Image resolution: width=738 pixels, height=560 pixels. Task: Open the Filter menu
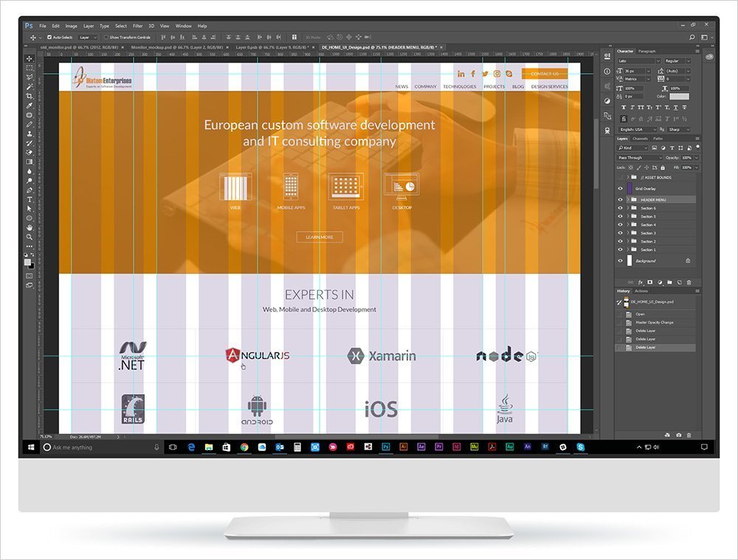(x=137, y=26)
